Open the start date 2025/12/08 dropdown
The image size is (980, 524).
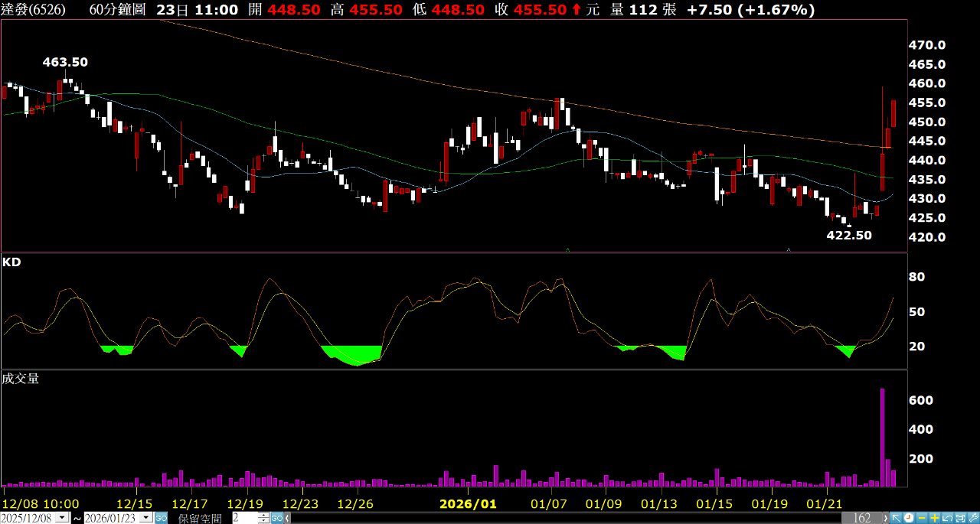point(62,518)
